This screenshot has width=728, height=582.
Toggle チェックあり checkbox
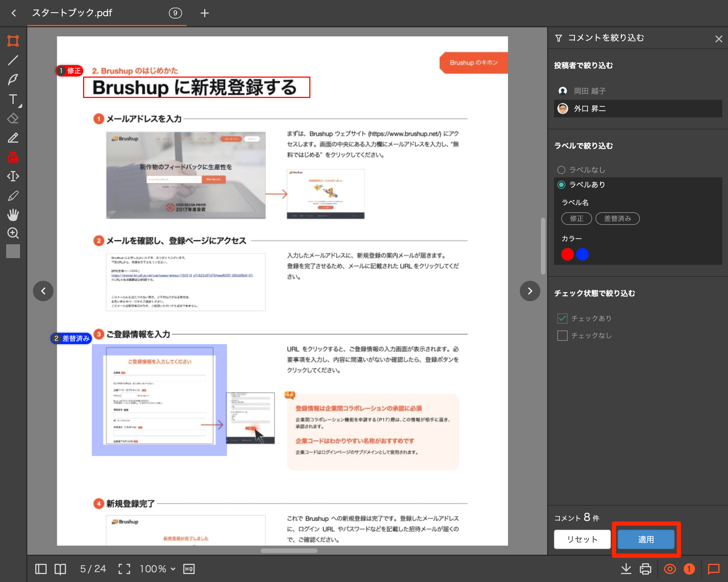coord(562,319)
